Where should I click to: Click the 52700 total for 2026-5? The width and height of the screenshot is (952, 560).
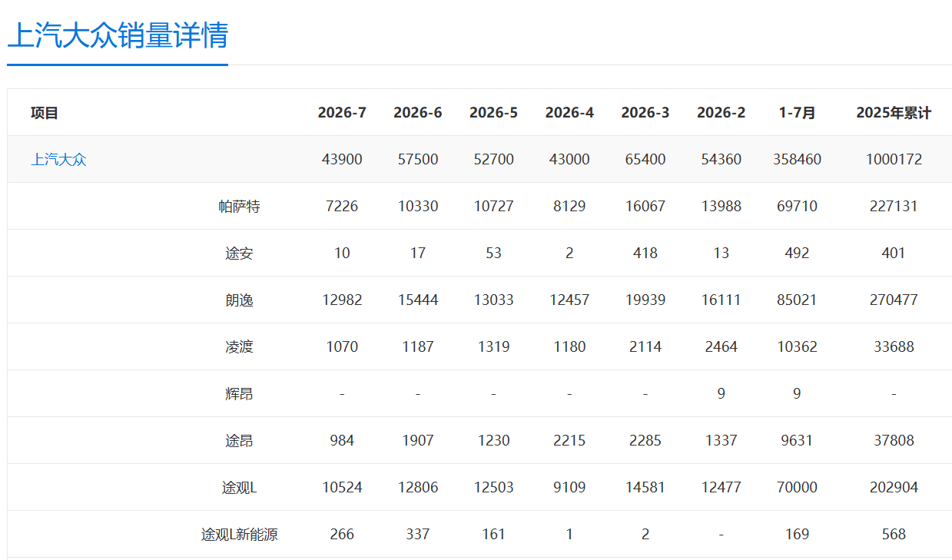493,160
